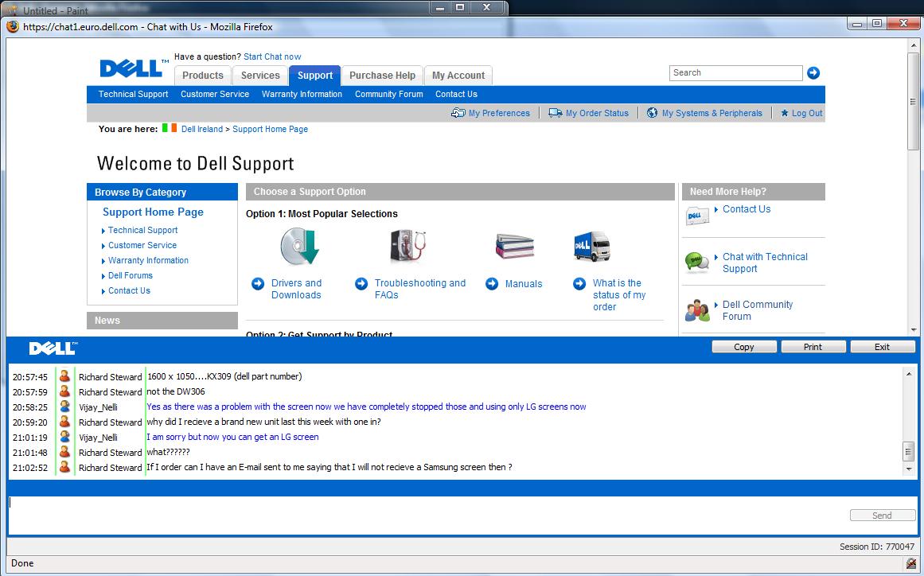This screenshot has width=924, height=576.
Task: Click the Dell Community Forum people icon
Action: (x=697, y=310)
